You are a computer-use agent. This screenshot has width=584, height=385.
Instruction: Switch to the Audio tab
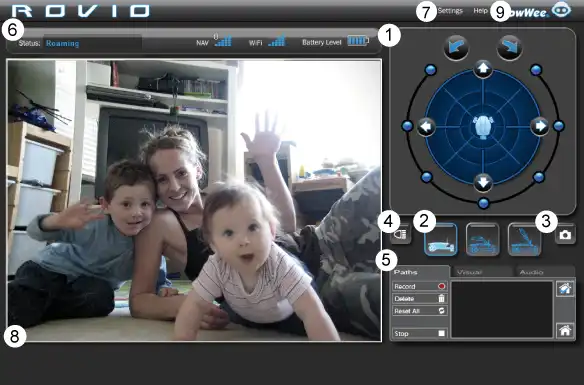point(545,272)
